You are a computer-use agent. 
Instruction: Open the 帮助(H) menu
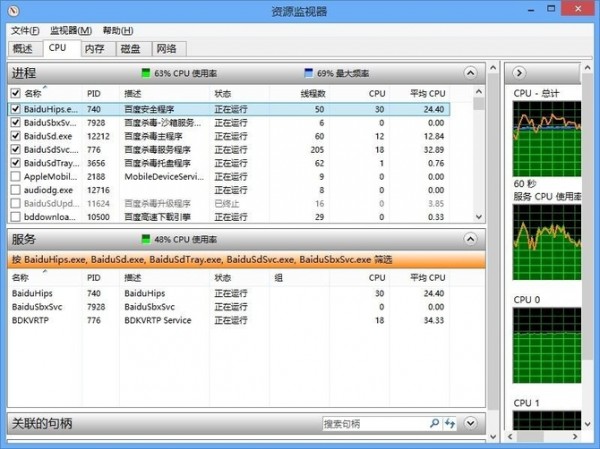(x=118, y=31)
